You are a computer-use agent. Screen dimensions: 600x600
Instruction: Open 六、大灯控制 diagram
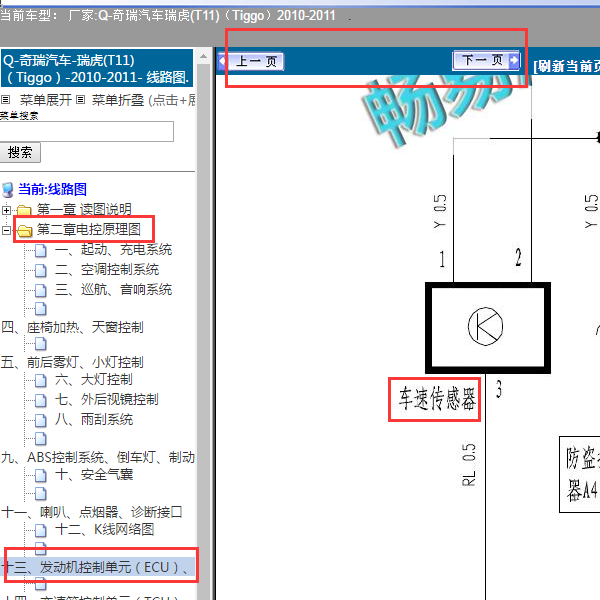(94, 380)
